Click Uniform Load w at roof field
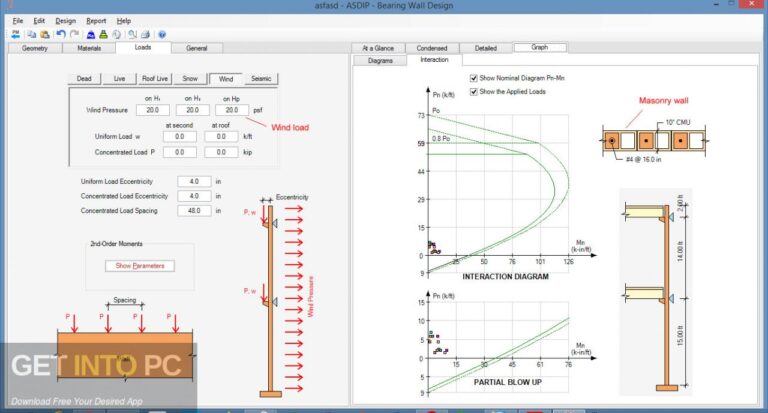 (221, 137)
